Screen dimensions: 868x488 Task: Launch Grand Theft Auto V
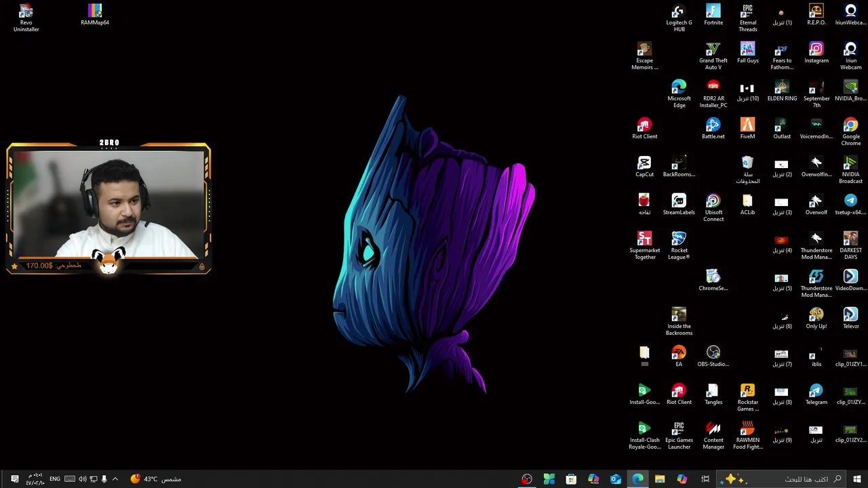point(713,56)
